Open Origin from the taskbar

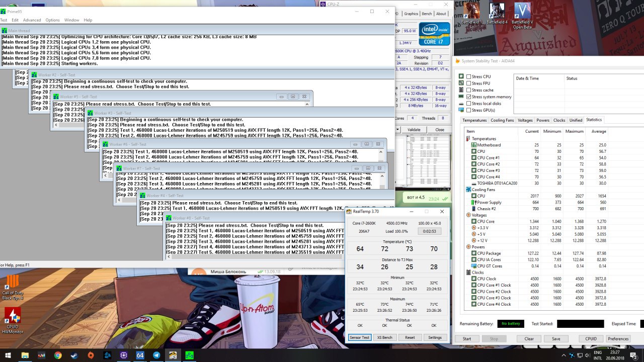pyautogui.click(x=91, y=355)
